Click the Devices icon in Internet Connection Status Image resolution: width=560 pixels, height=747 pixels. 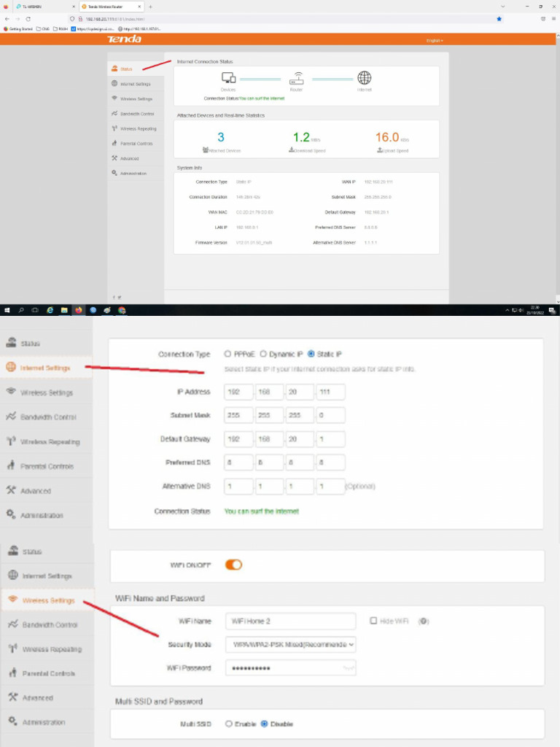pyautogui.click(x=228, y=77)
